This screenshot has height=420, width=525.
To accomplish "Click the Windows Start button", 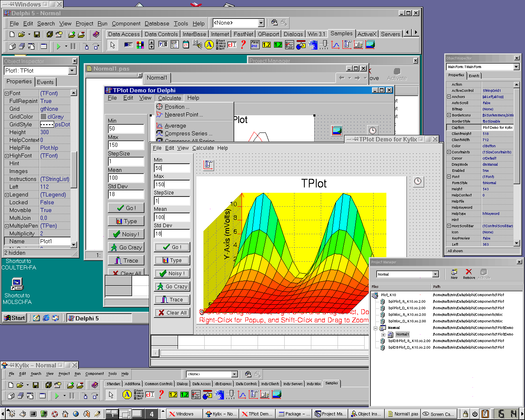I will point(15,318).
